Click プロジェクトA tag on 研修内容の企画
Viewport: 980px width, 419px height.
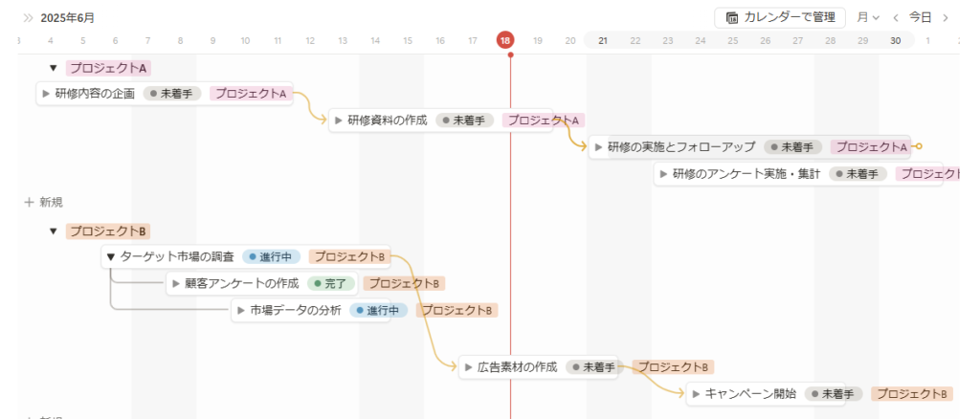click(252, 95)
